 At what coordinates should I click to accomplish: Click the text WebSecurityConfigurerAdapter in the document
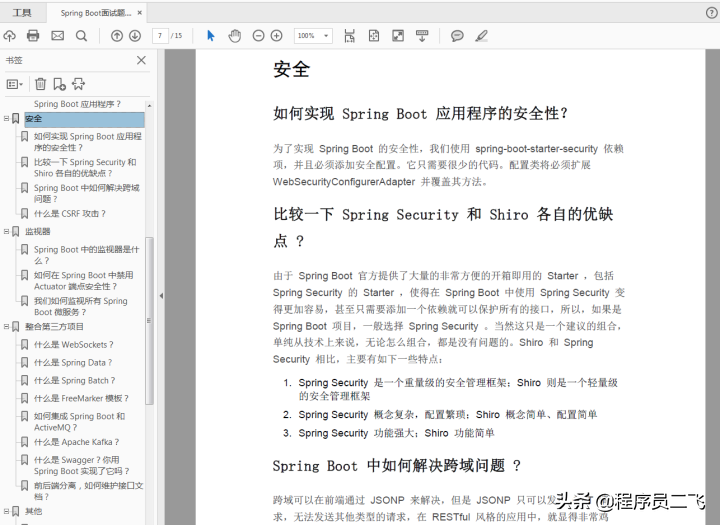(344, 182)
